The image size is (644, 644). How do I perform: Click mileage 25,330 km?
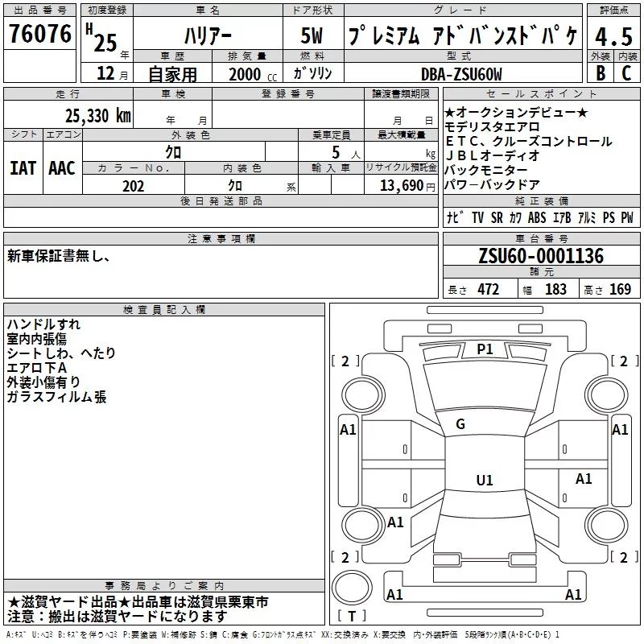[97, 116]
